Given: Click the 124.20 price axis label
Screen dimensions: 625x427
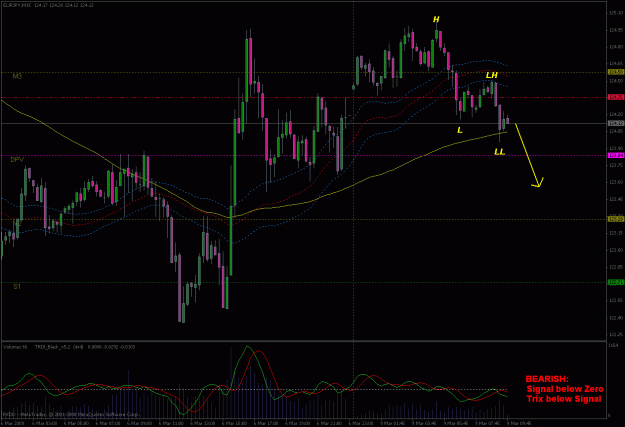Looking at the screenshot, I should (x=616, y=114).
